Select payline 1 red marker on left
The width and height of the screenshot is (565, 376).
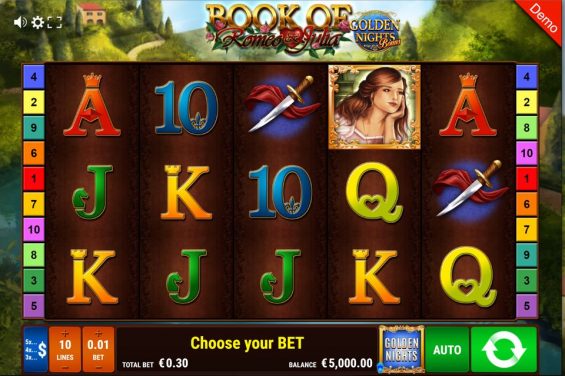[x=34, y=178]
